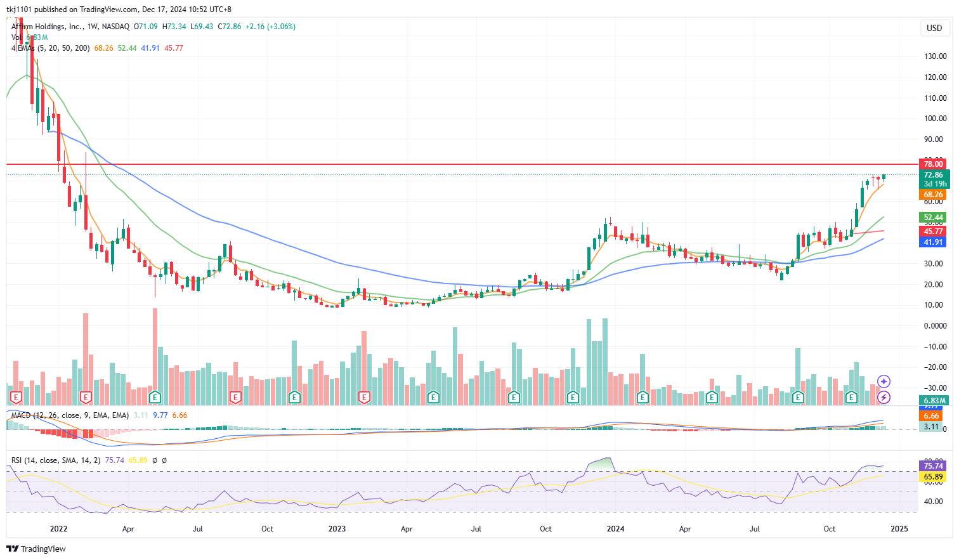
Task: Click the 9.77 value in MACD legend
Action: pyautogui.click(x=160, y=415)
